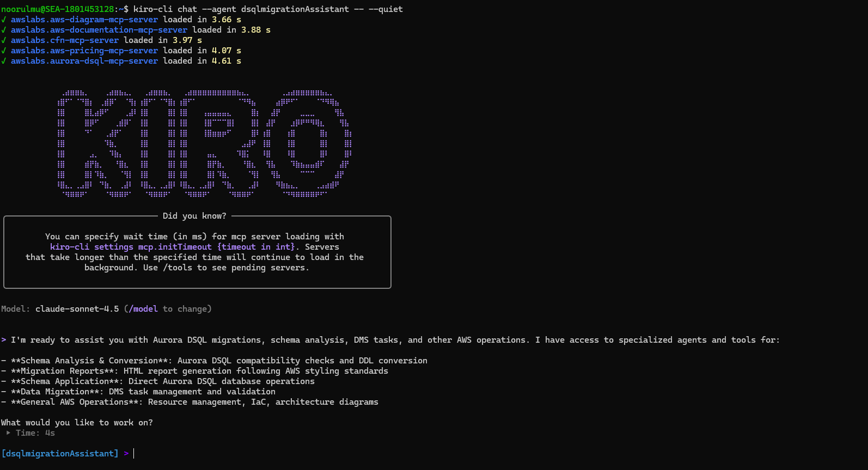Viewport: 868px width, 470px height.
Task: Click the load time "3.97 s"
Action: pyautogui.click(x=187, y=40)
